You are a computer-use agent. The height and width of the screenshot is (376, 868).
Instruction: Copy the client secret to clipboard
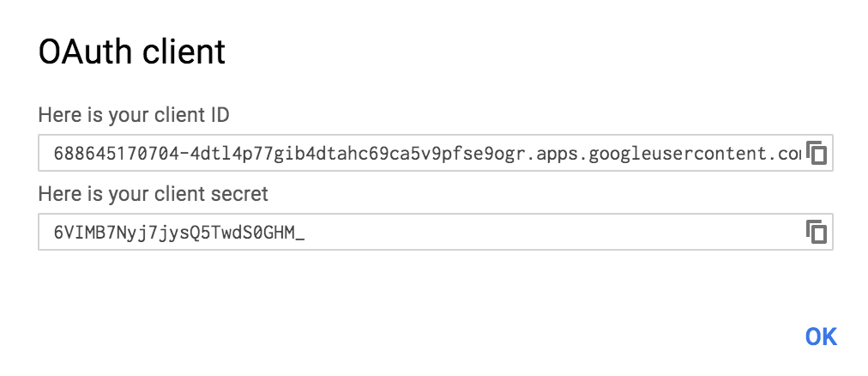[x=816, y=232]
